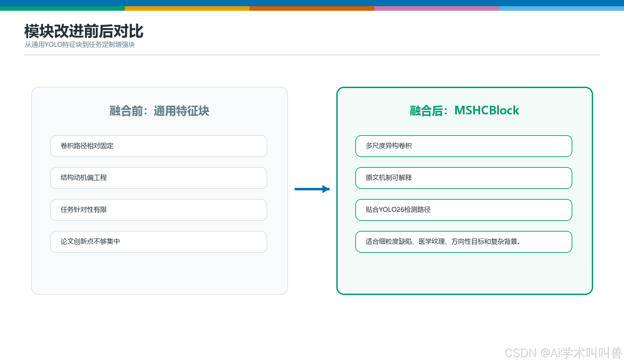Click the 贴合YOLO26检测路径 item box
624x364 pixels.
[464, 210]
